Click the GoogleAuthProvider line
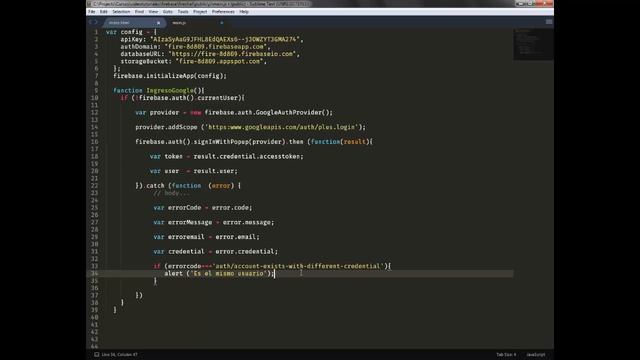 (x=234, y=113)
